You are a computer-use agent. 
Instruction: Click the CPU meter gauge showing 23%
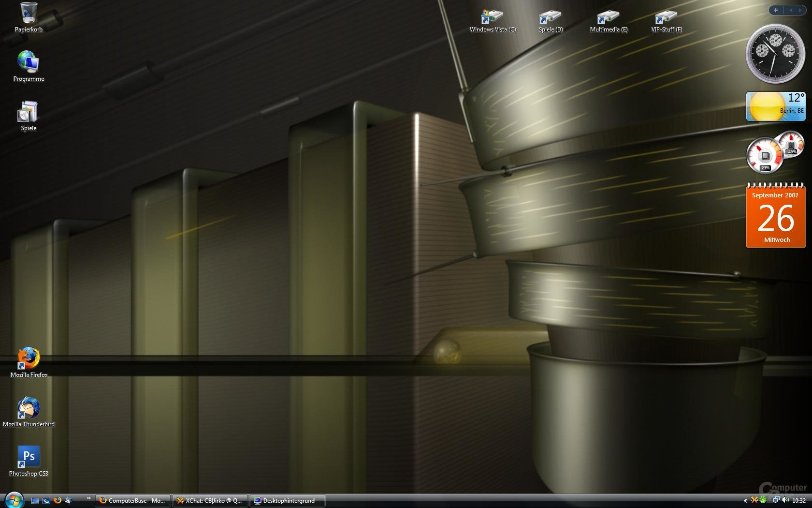765,156
